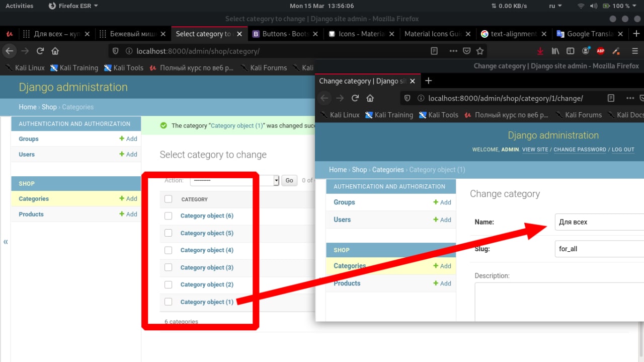
Task: Open Category object (3) link
Action: click(207, 267)
